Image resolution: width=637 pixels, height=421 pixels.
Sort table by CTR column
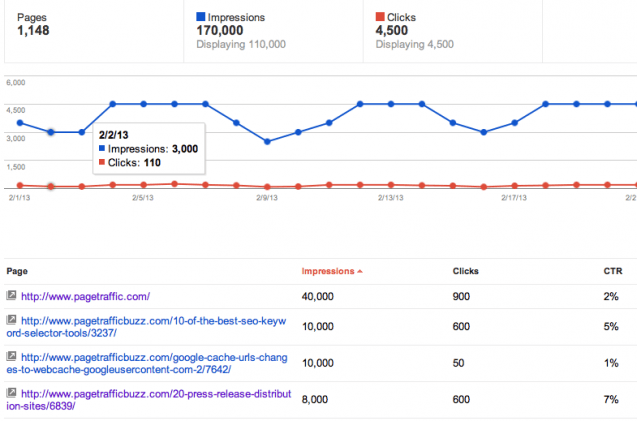pos(597,270)
